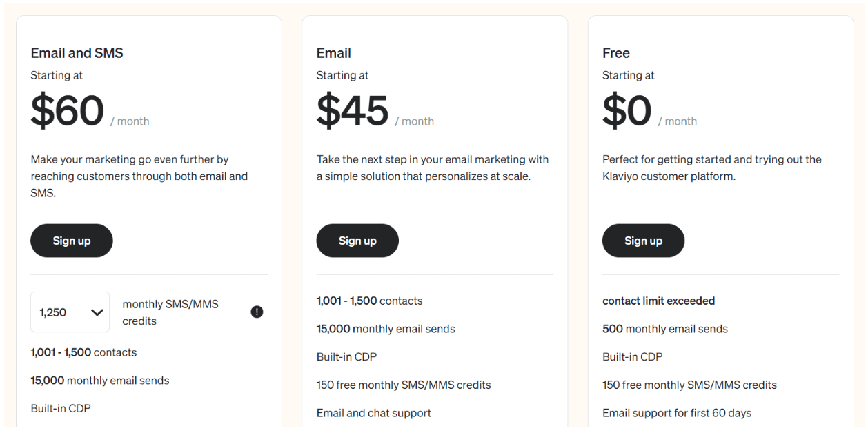Image resolution: width=868 pixels, height=444 pixels.
Task: Open the 1,250 SMS credits dropdown
Action: pyautogui.click(x=70, y=312)
